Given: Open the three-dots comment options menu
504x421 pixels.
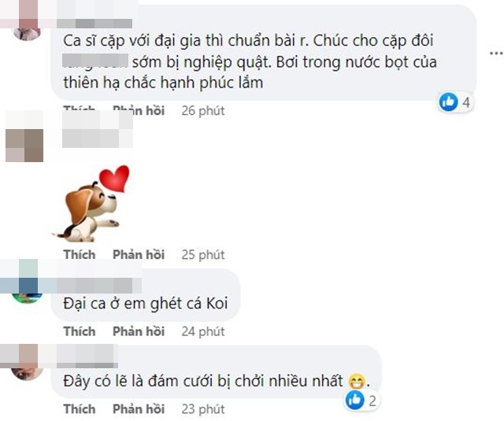Looking at the screenshot, I should tap(496, 54).
